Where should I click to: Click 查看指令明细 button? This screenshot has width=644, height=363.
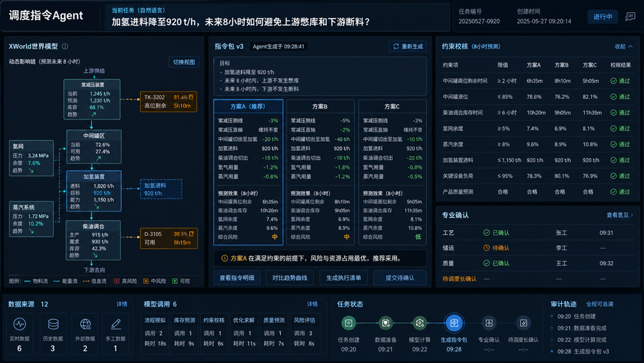237,278
